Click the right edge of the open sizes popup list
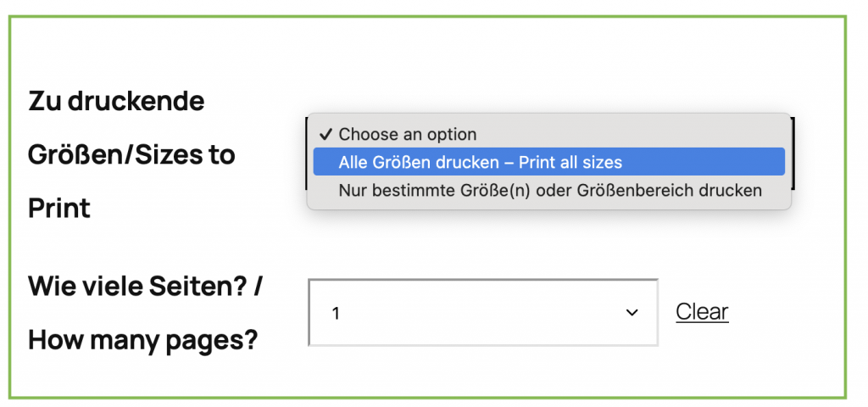Screen dimensions: 868x407 (x=787, y=162)
